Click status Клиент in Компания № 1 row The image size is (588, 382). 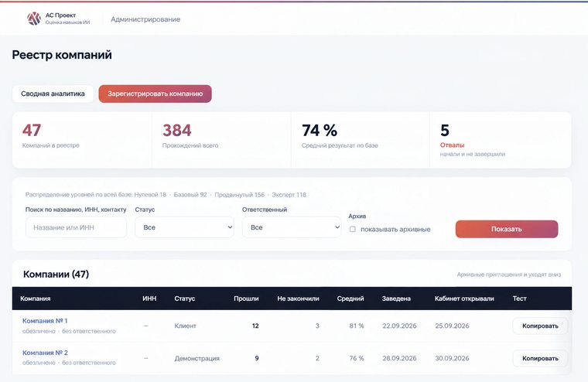pyautogui.click(x=185, y=326)
